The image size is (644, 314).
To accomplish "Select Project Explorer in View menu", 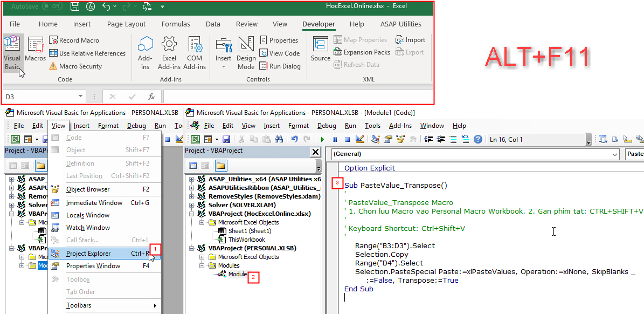I will (105, 254).
